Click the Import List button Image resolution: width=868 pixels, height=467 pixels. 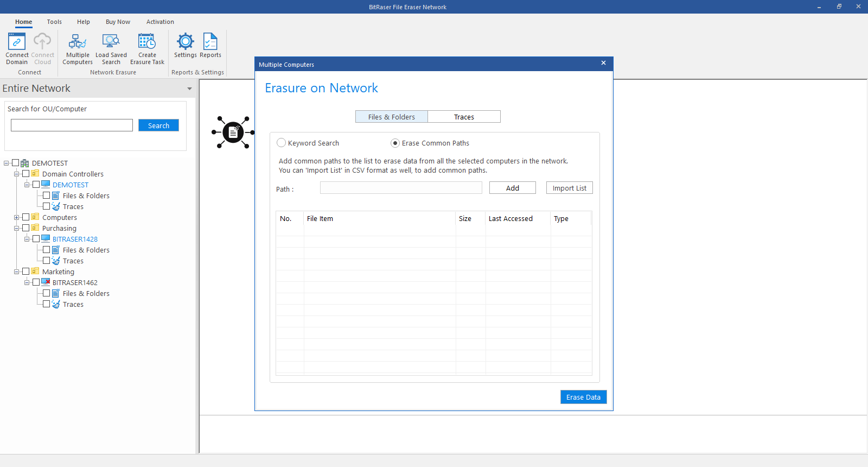[570, 188]
